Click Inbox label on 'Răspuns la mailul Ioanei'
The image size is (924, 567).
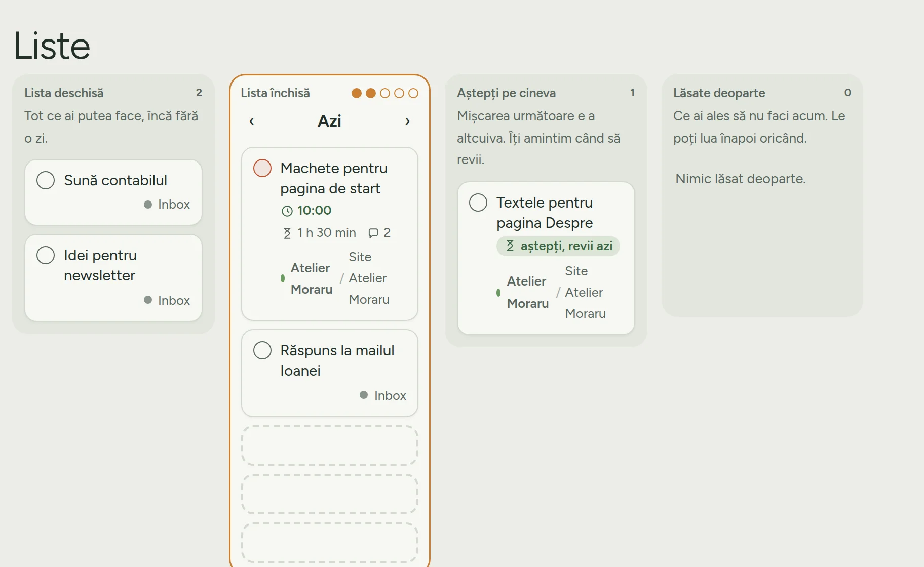pyautogui.click(x=390, y=396)
